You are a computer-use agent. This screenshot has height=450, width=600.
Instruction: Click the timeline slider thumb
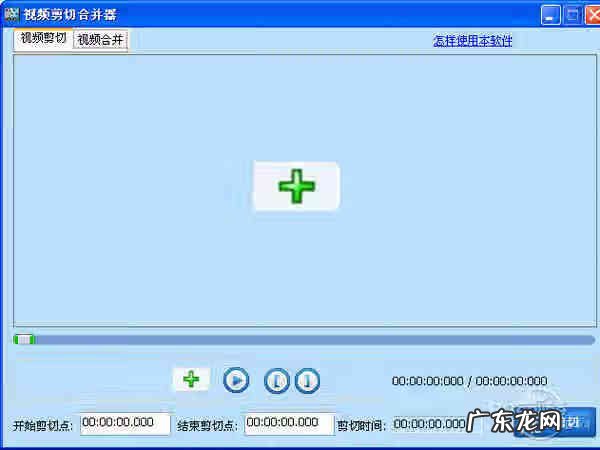(x=24, y=339)
